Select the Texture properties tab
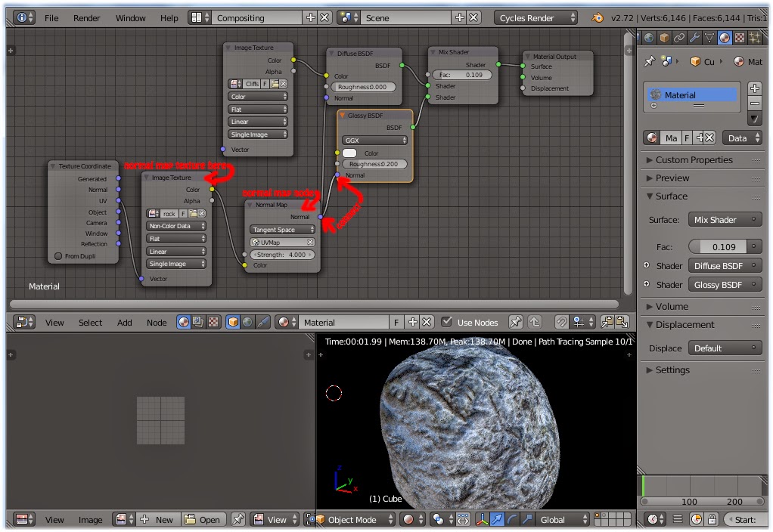The image size is (773, 532). point(740,37)
